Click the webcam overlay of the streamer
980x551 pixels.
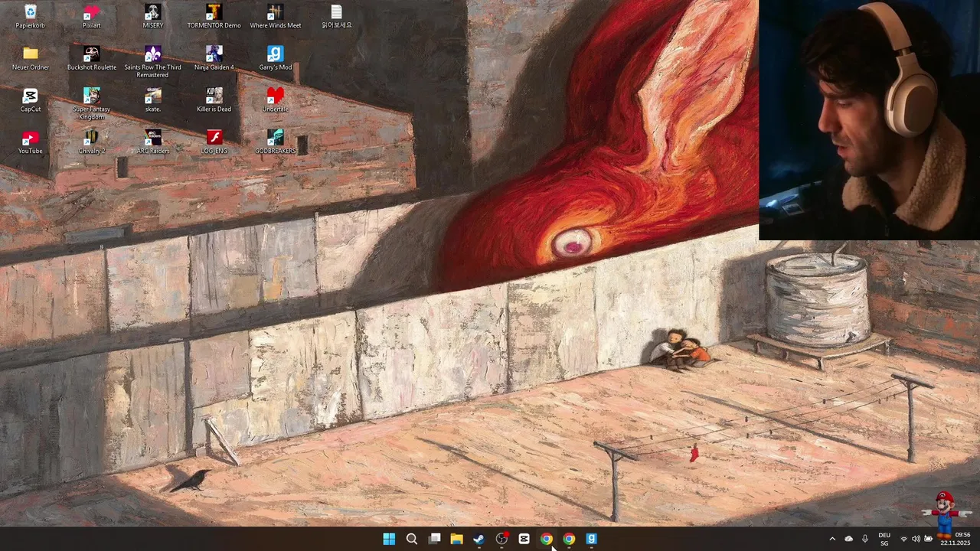pyautogui.click(x=869, y=120)
